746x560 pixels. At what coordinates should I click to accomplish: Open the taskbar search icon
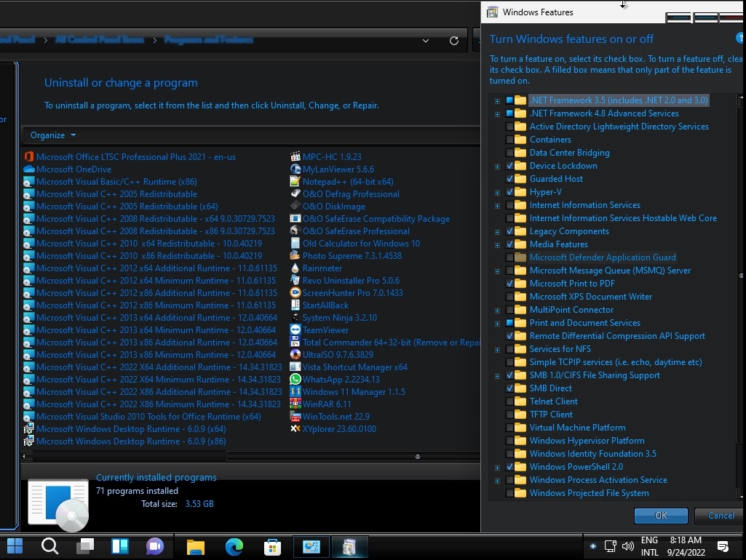point(49,546)
